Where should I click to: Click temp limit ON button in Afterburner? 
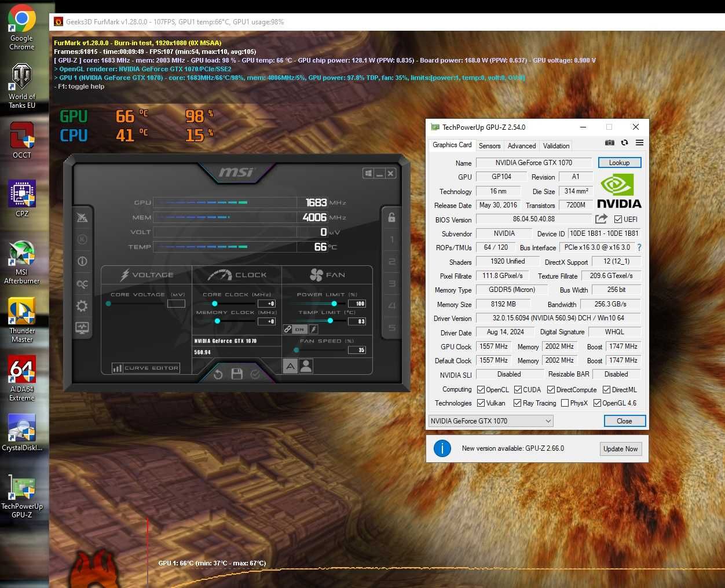299,329
